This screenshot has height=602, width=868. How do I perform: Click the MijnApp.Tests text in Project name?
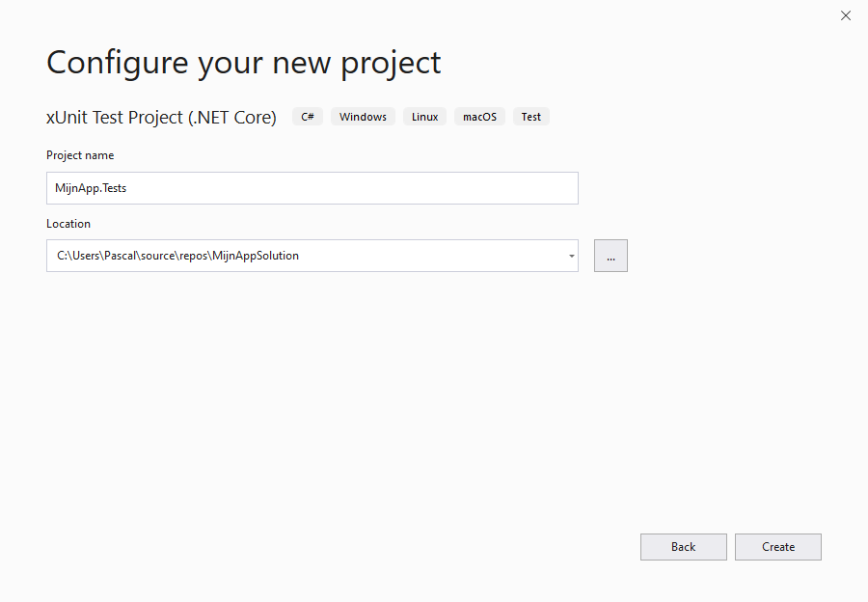coord(92,188)
